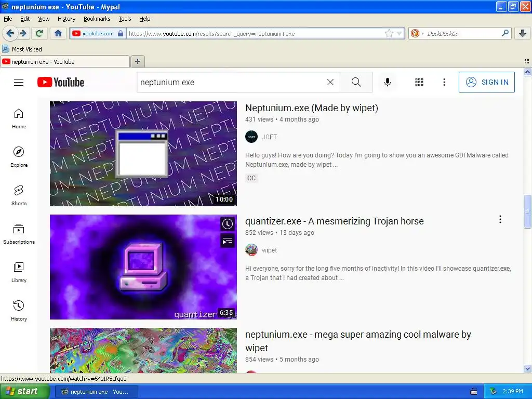532x399 pixels.
Task: Clear the search query with the X
Action: (330, 82)
